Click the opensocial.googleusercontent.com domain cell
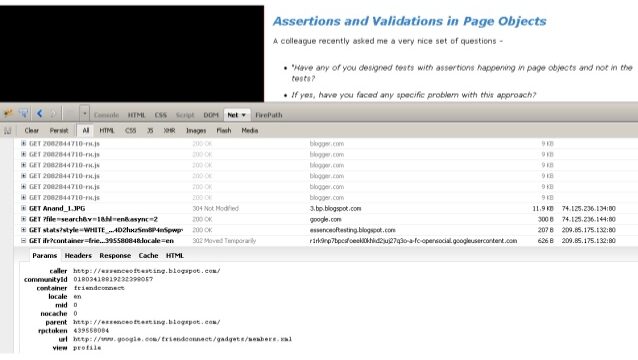Image resolution: width=638 pixels, height=360 pixels. pyautogui.click(x=413, y=241)
